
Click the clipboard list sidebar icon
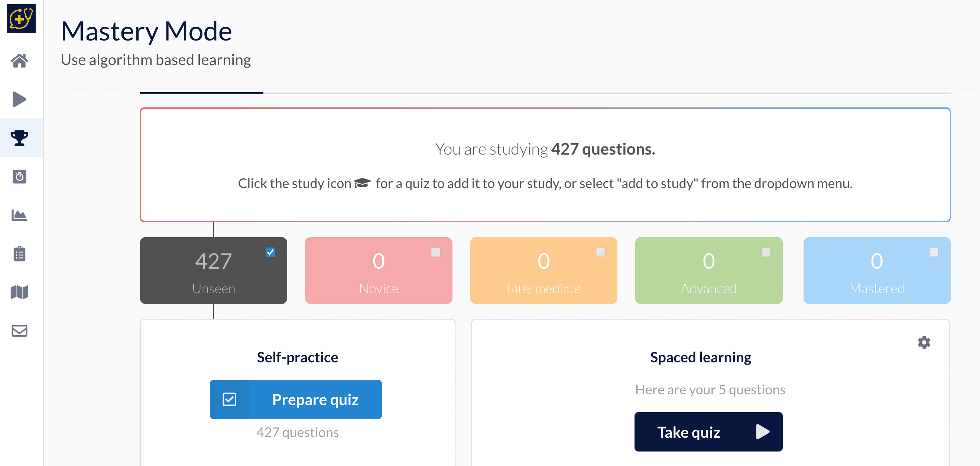(19, 254)
